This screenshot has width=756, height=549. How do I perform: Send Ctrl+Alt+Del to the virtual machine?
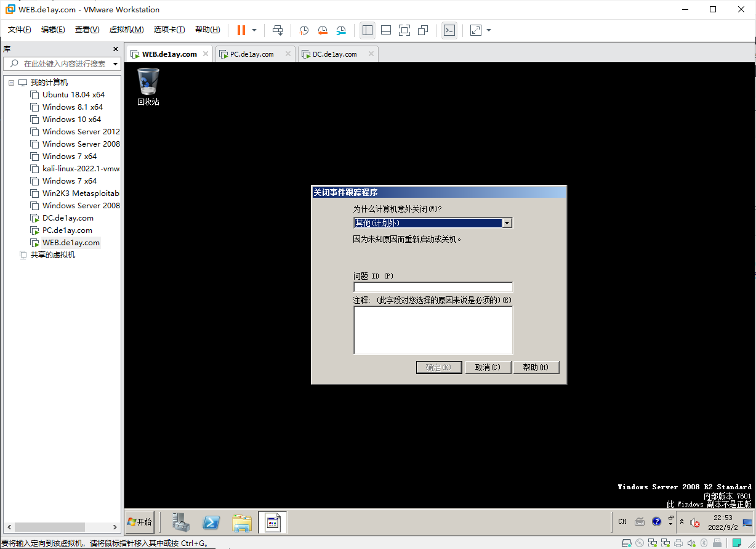278,30
